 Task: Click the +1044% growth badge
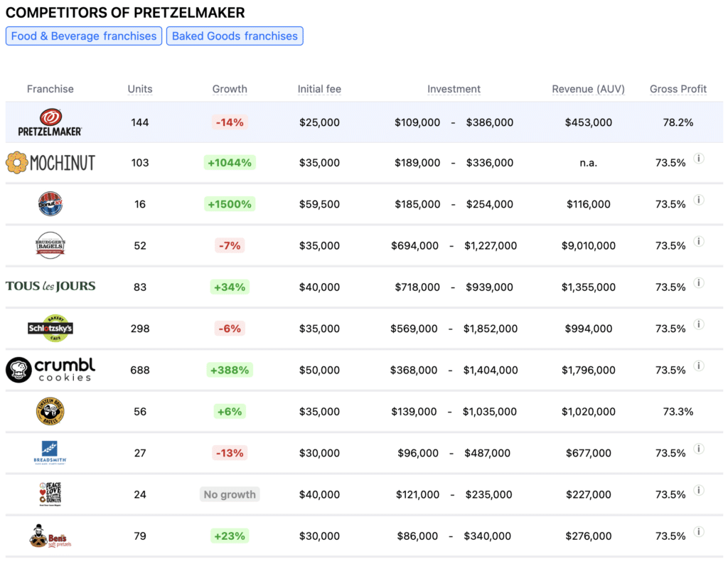230,163
